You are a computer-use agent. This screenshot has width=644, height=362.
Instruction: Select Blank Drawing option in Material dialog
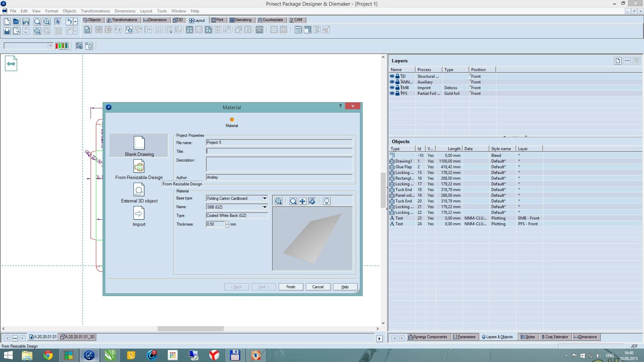139,146
